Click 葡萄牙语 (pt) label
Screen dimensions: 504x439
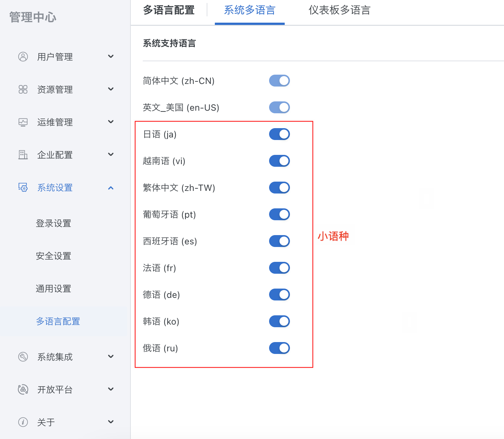pos(169,214)
